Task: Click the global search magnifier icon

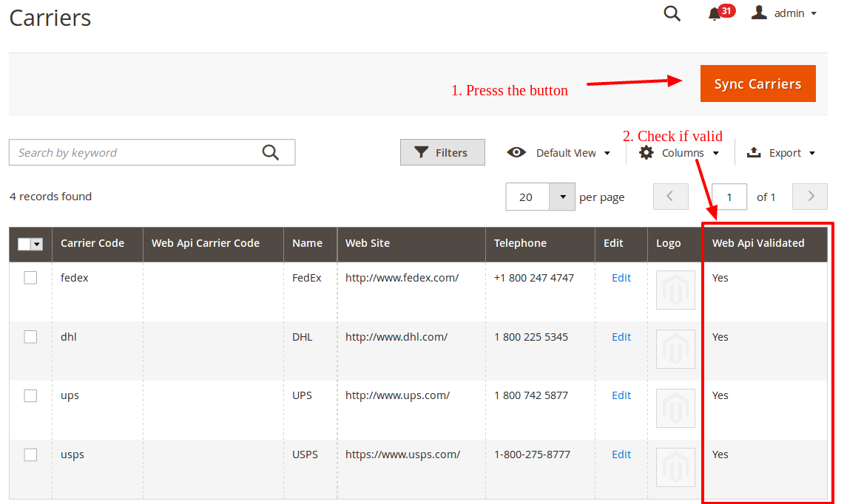Action: (x=672, y=13)
